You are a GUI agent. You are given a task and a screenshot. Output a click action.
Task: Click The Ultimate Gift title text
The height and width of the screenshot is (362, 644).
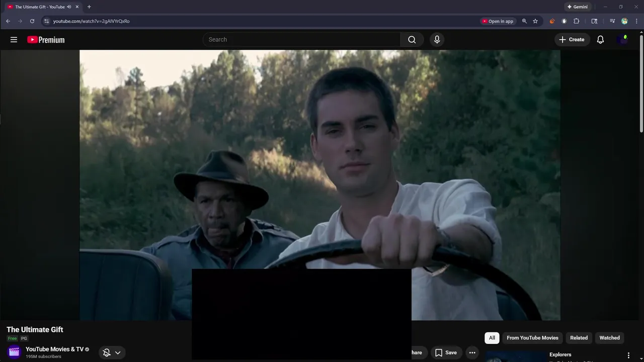click(35, 330)
